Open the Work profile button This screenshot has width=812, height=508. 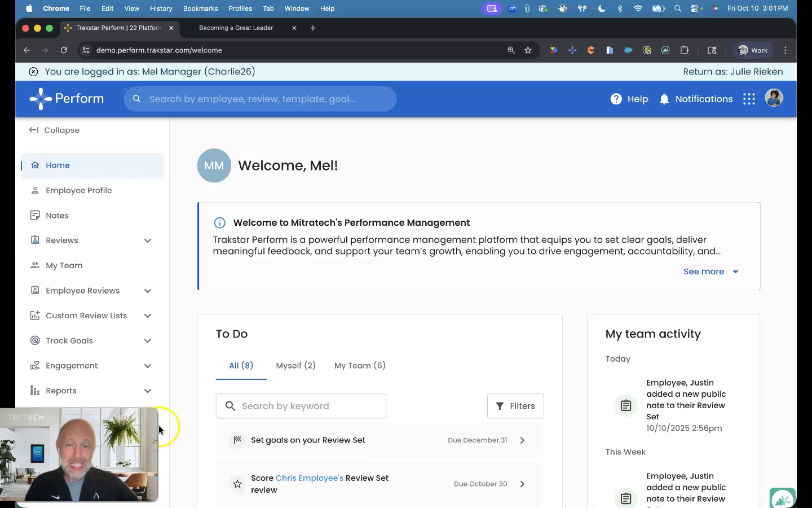[753, 50]
